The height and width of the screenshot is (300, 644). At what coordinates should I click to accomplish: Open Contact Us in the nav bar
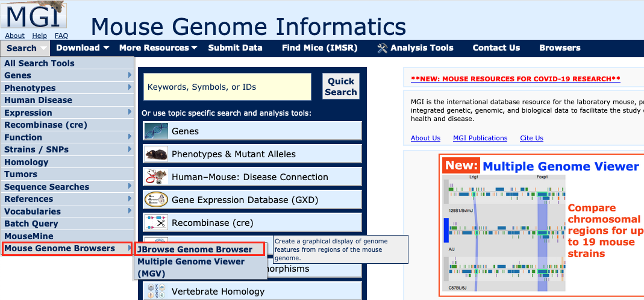496,48
